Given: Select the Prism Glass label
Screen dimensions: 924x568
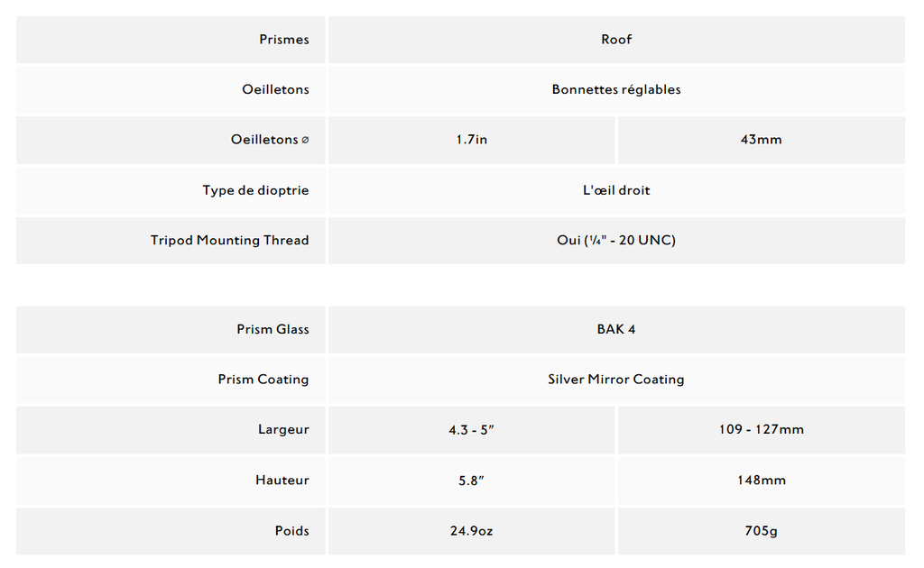Looking at the screenshot, I should pos(273,329).
